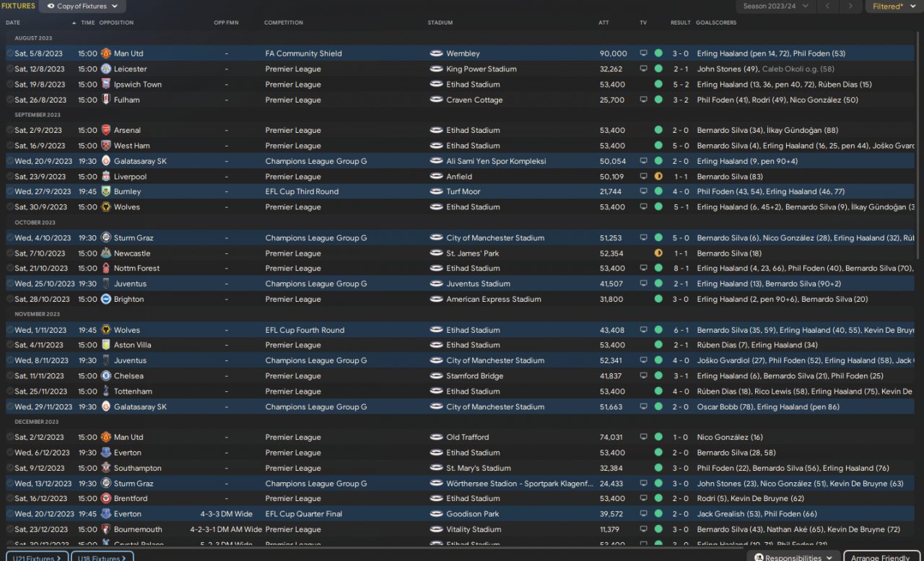Image resolution: width=924 pixels, height=561 pixels.
Task: Select the Fulham club badge
Action: tap(106, 100)
